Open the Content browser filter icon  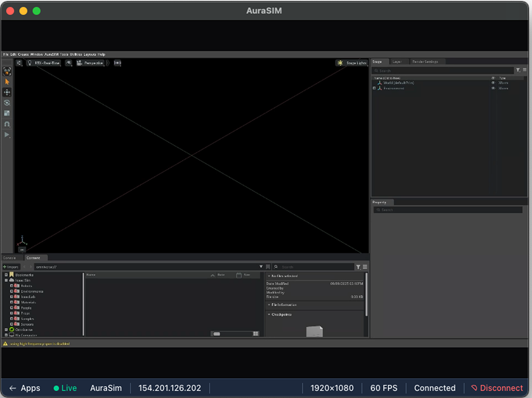coord(358,267)
